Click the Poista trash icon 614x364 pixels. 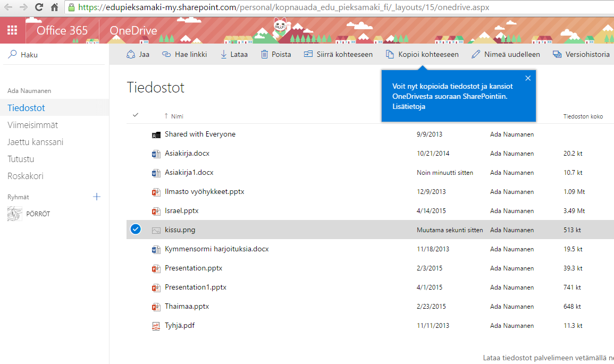tap(264, 54)
